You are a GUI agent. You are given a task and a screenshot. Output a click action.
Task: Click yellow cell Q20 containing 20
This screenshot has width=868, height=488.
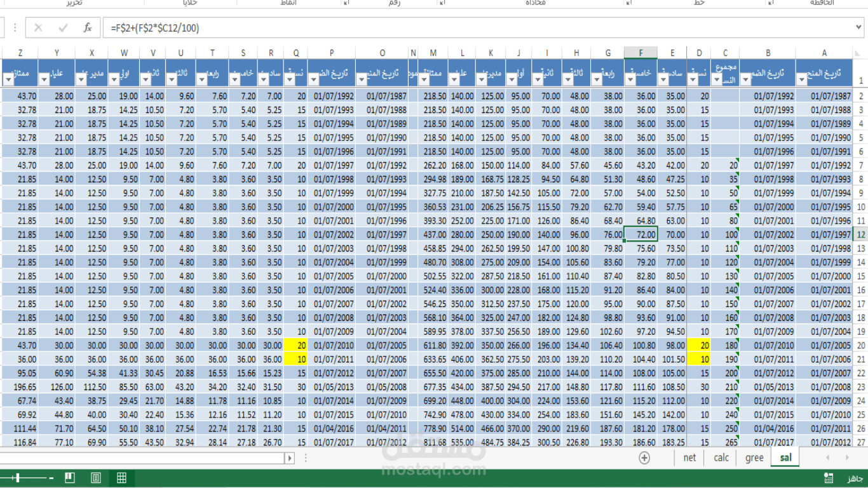tap(296, 346)
